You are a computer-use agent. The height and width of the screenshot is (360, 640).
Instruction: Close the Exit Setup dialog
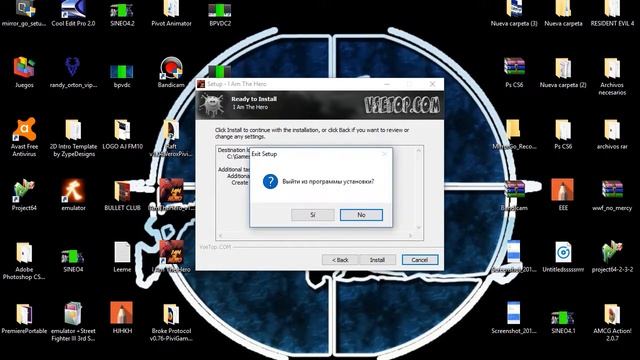tap(384, 154)
